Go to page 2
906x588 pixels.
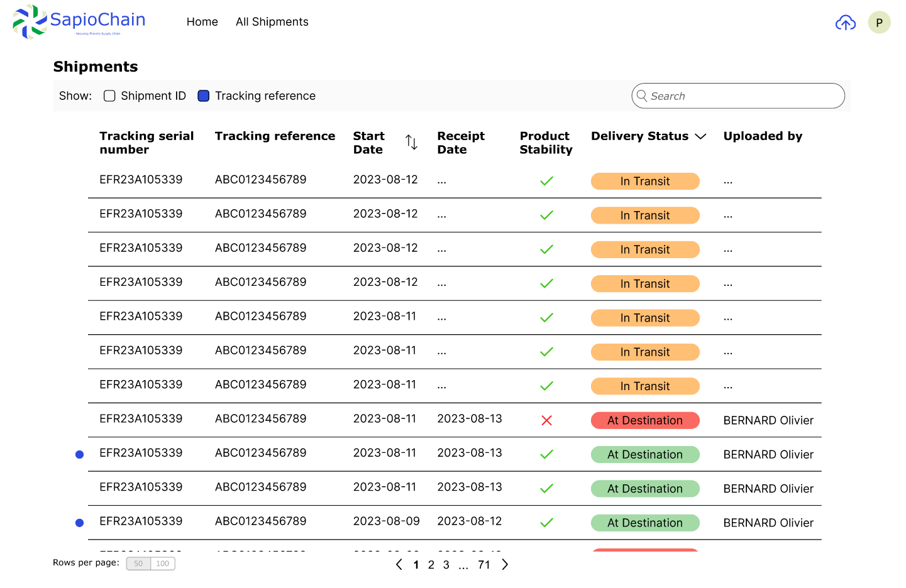click(431, 565)
